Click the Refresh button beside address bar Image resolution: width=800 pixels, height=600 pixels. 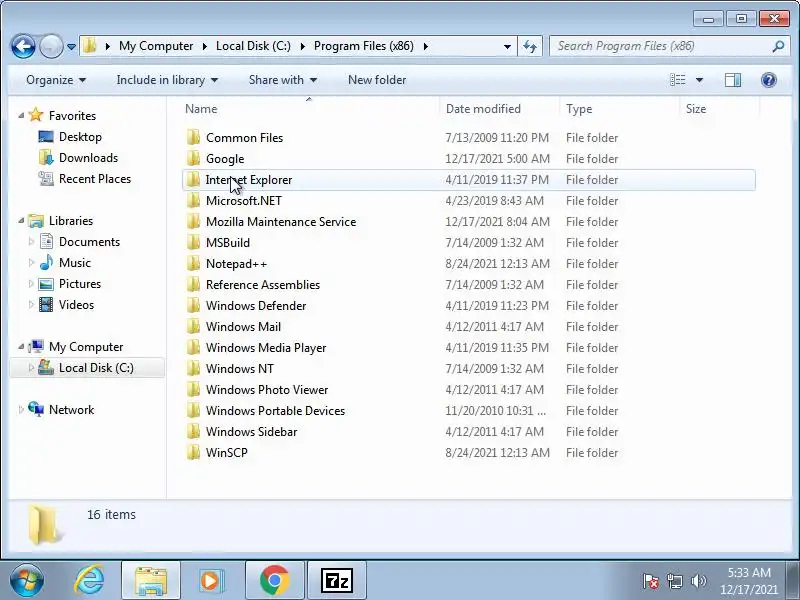pyautogui.click(x=530, y=46)
